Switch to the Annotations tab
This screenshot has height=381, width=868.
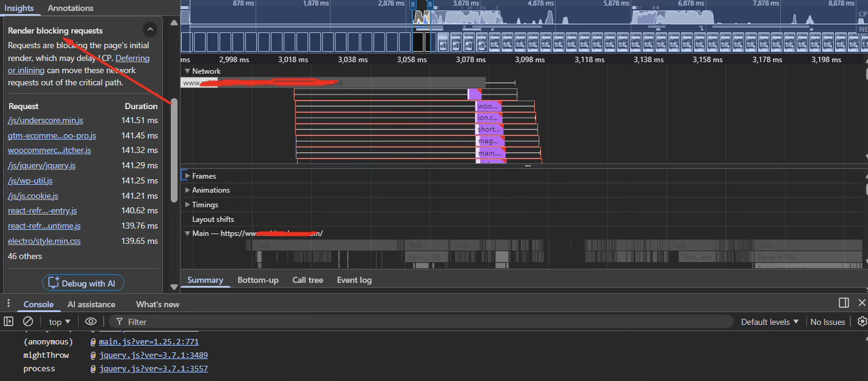pos(71,8)
